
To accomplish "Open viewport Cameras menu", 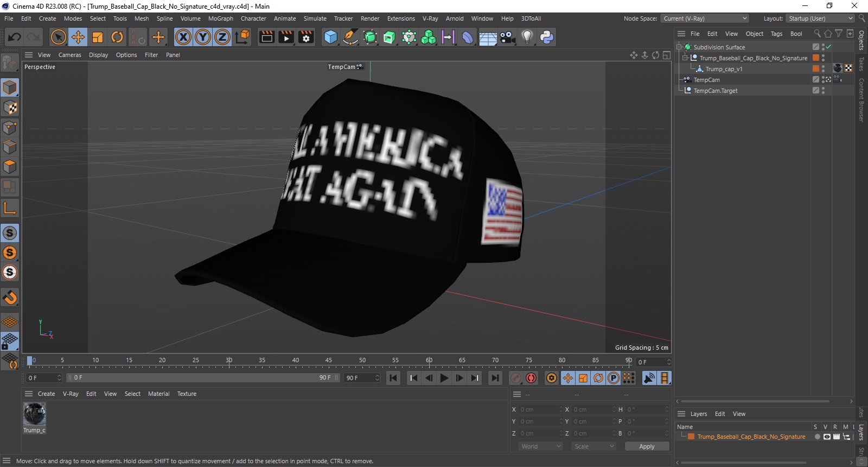I will point(69,55).
